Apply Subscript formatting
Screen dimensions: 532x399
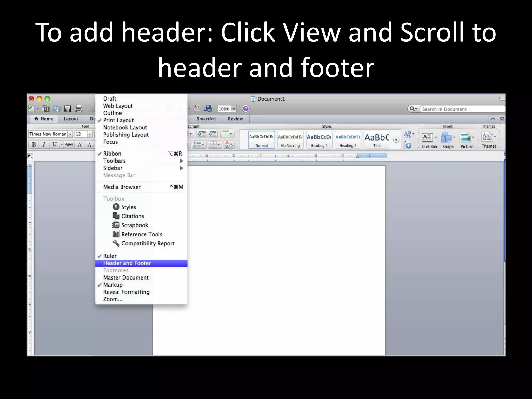[x=90, y=145]
